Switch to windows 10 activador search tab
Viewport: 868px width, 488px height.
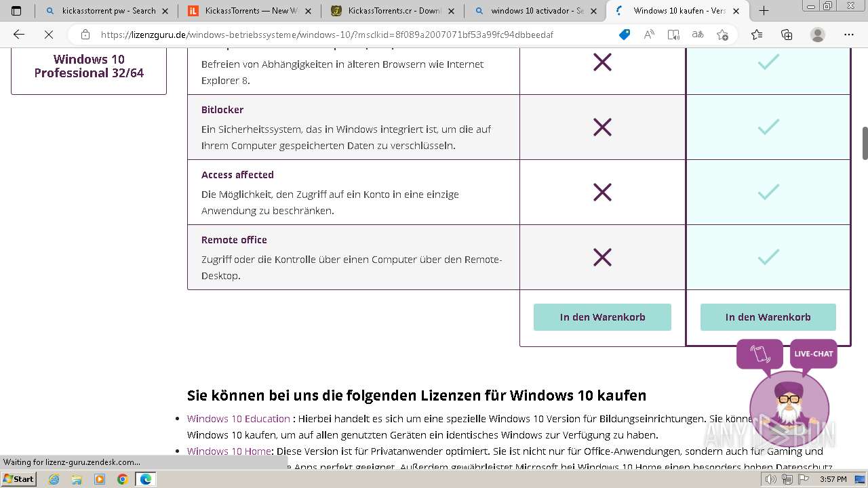point(535,11)
